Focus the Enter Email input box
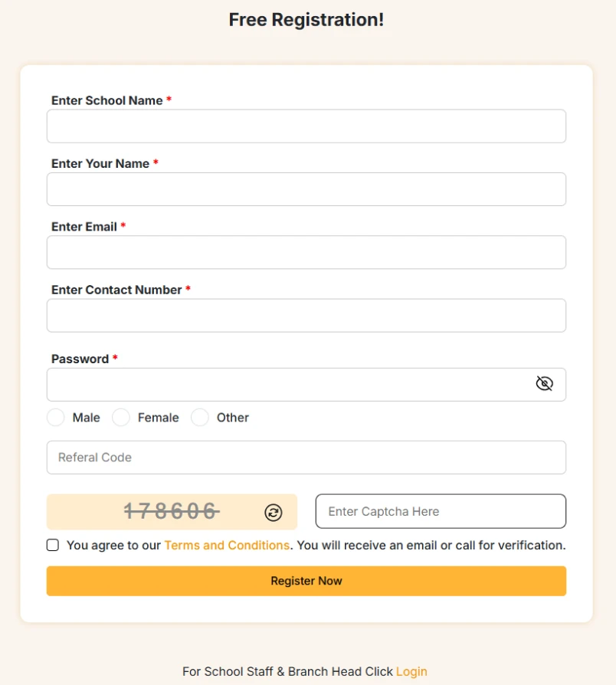The height and width of the screenshot is (685, 616). pos(306,252)
